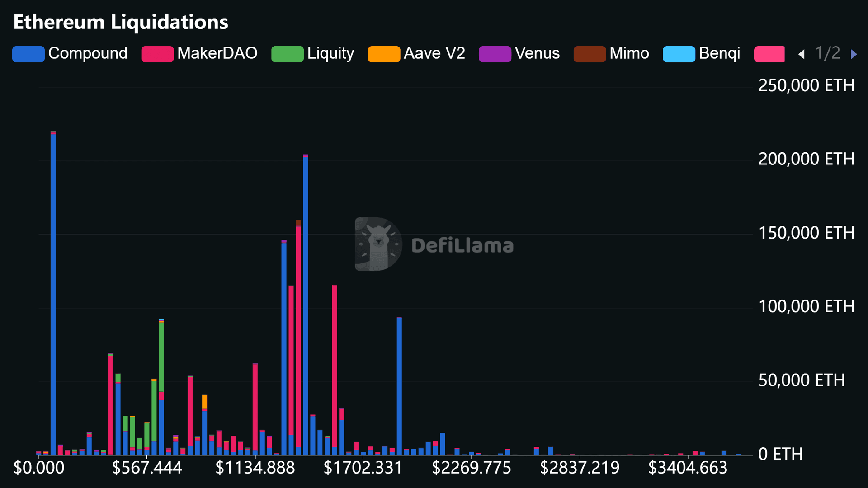Click the brown Mimo segment atop bar
The width and height of the screenshot is (868, 488).
[298, 223]
